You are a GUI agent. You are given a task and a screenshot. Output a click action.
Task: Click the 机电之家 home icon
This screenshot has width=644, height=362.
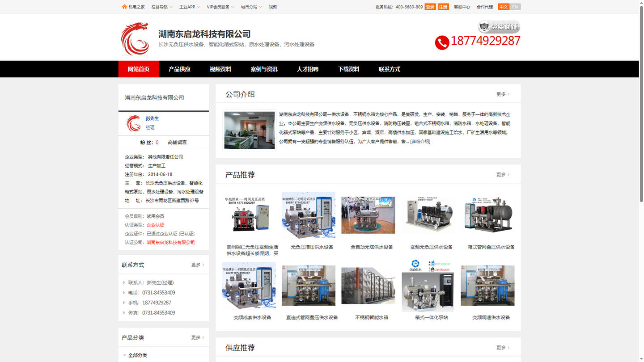pos(124,7)
